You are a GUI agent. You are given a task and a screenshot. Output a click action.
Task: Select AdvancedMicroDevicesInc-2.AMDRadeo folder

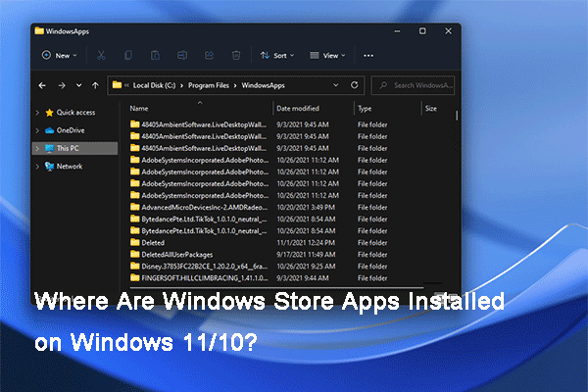pos(205,208)
